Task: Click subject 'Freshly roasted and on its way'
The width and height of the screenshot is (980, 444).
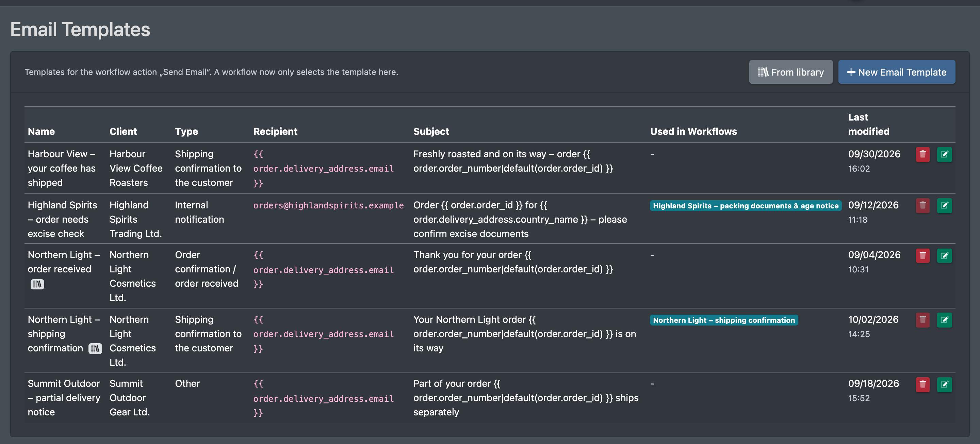Action: click(513, 161)
